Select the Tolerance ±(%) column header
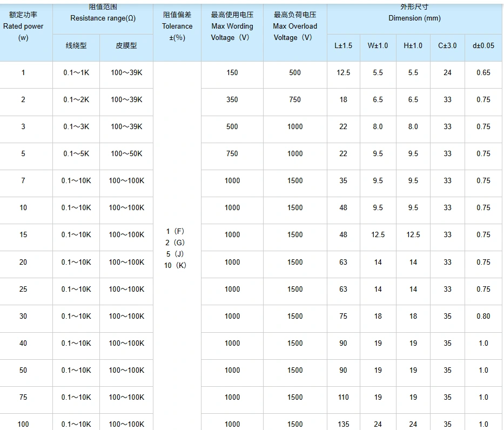This screenshot has width=504, height=430. (177, 26)
